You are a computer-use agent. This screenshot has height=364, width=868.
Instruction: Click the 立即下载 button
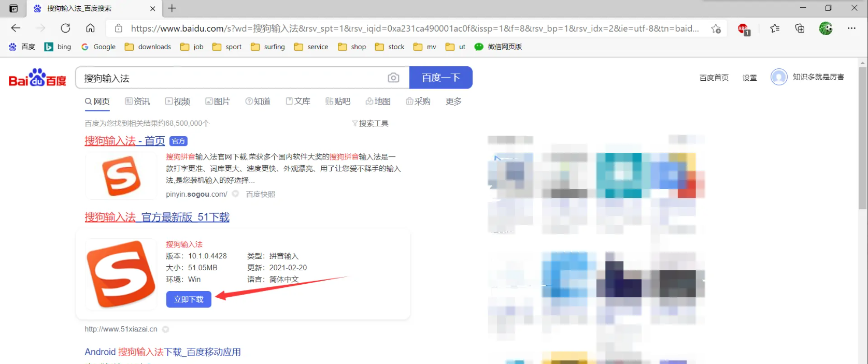click(x=189, y=299)
